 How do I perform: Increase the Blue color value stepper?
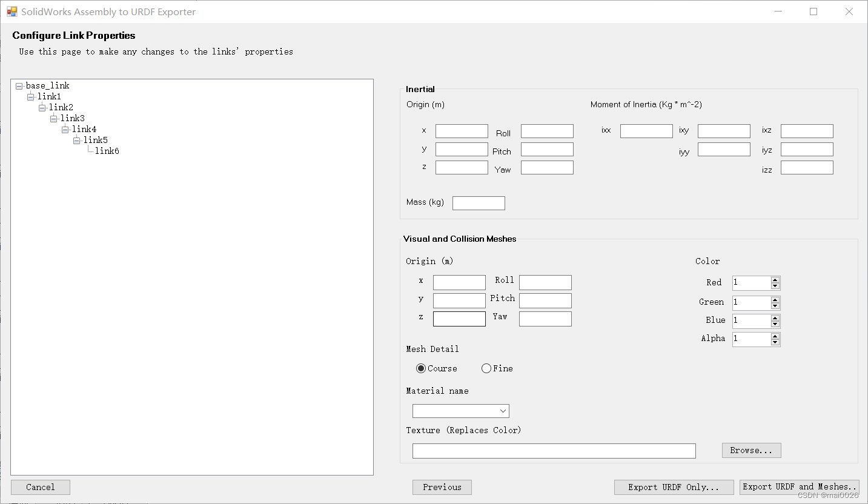pos(776,318)
